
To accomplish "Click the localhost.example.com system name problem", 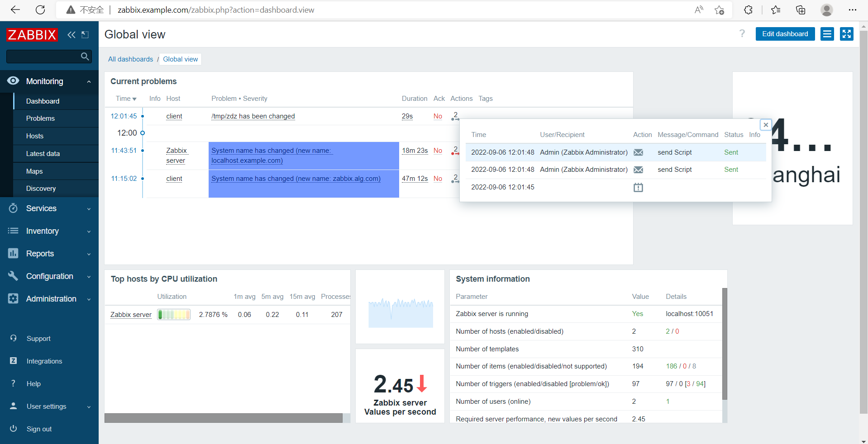I will click(272, 156).
